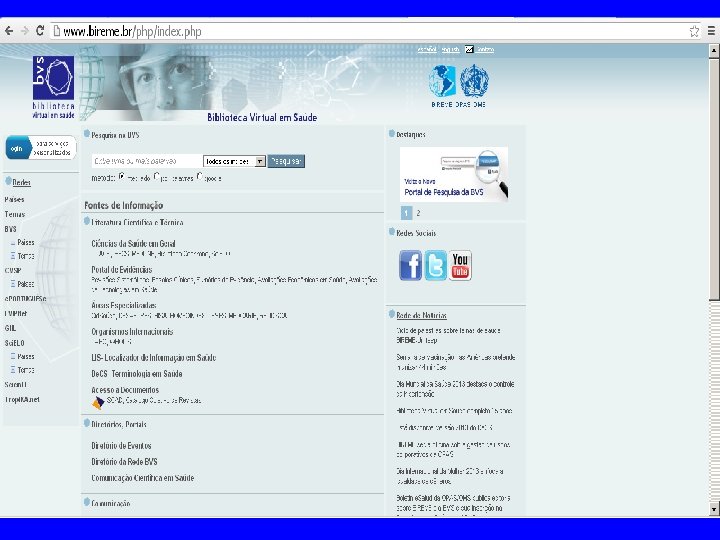Open Portal de Evidências link
720x540 pixels.
click(122, 270)
